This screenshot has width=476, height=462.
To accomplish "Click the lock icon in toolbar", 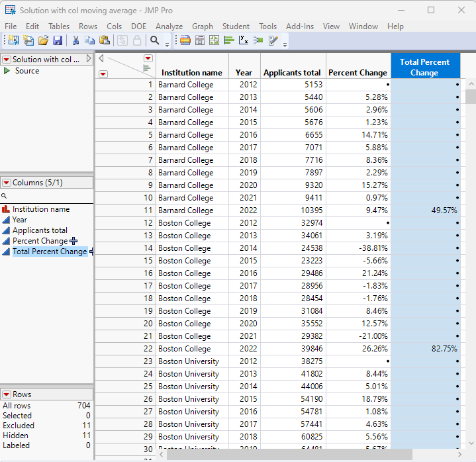I will click(137, 40).
